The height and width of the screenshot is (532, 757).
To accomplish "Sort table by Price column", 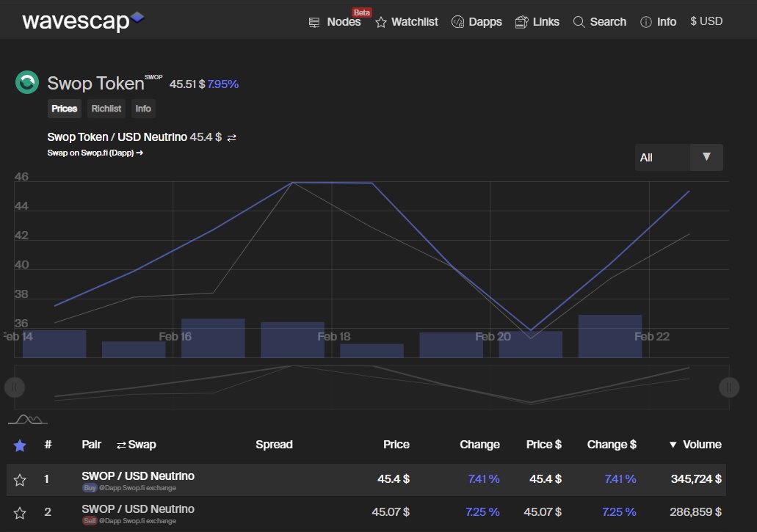I will point(396,444).
